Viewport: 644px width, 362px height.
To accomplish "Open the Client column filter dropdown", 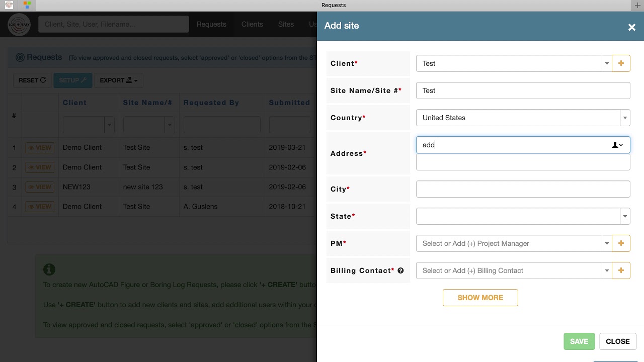I will 109,125.
